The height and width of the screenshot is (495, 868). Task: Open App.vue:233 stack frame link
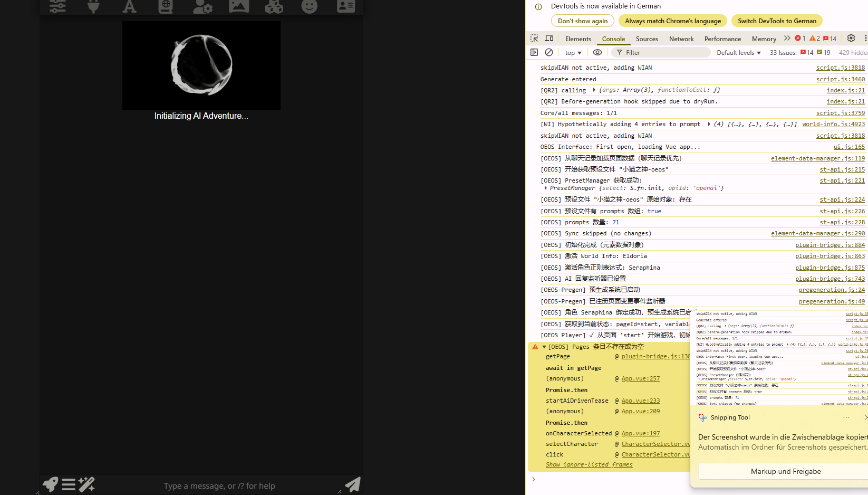tap(640, 401)
